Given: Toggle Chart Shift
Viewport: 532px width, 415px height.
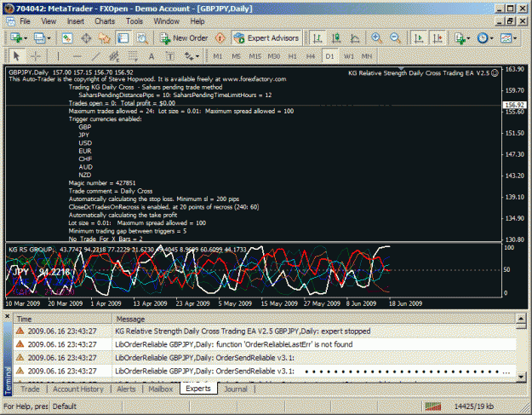Looking at the screenshot, I should (x=438, y=38).
